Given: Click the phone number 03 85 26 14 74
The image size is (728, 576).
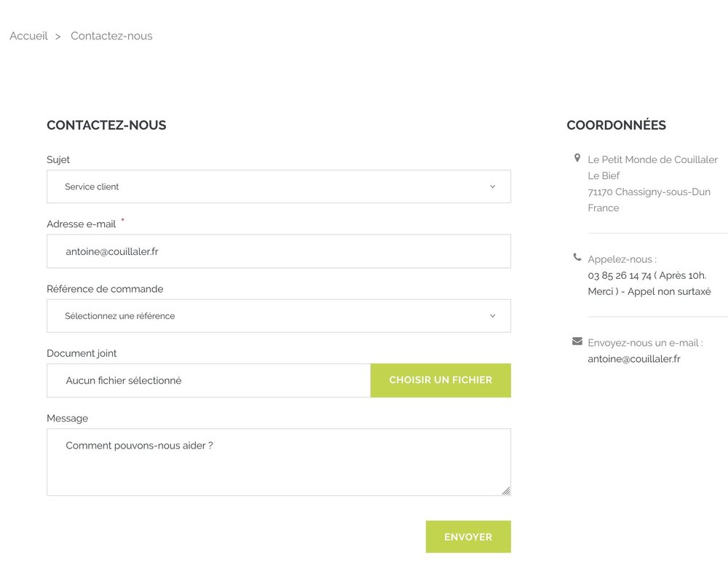Looking at the screenshot, I should (x=620, y=275).
